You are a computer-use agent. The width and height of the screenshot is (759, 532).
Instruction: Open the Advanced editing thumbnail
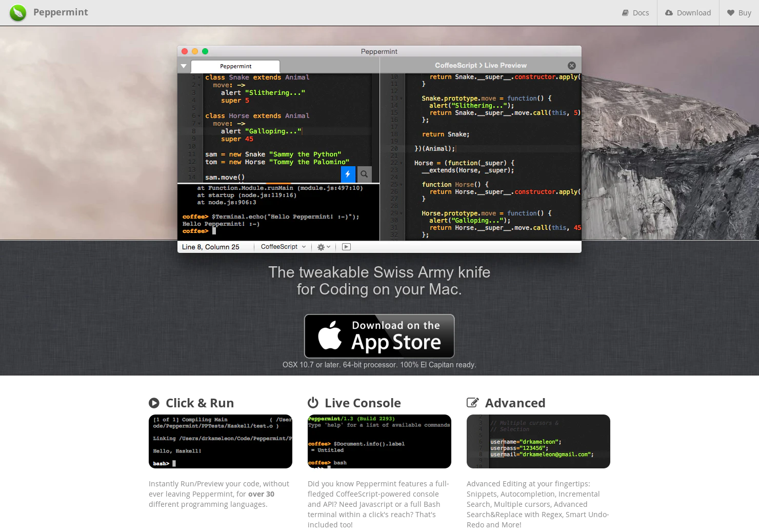538,441
